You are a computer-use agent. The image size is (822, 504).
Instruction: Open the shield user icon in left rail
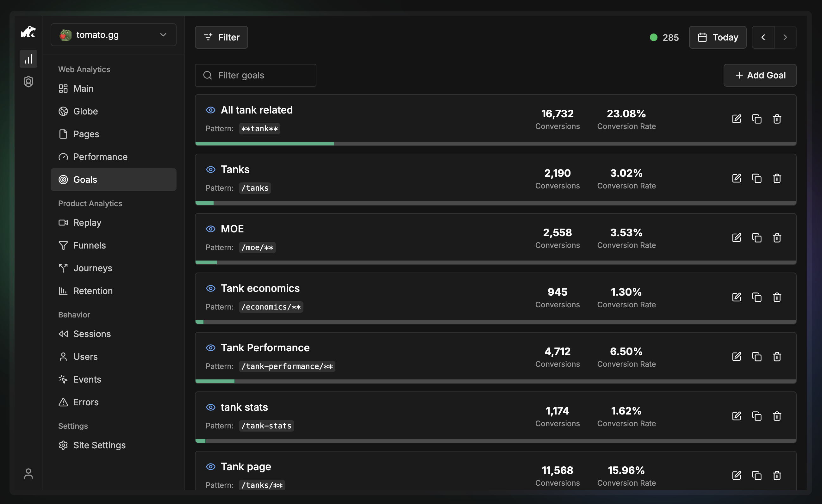[x=28, y=82]
